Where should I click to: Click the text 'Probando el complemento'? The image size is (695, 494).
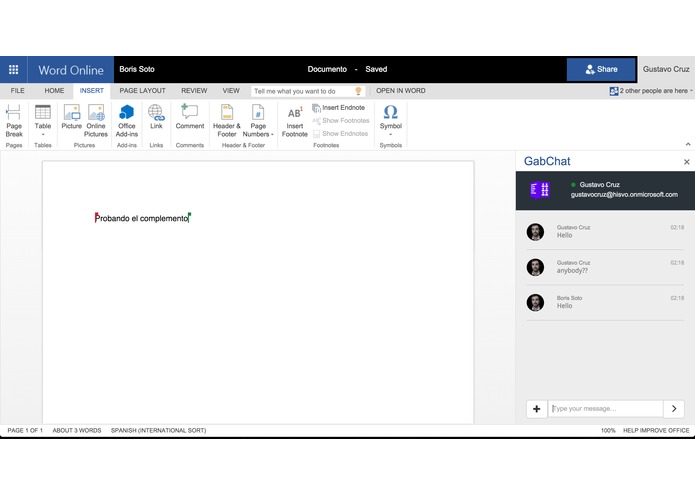[x=142, y=218]
